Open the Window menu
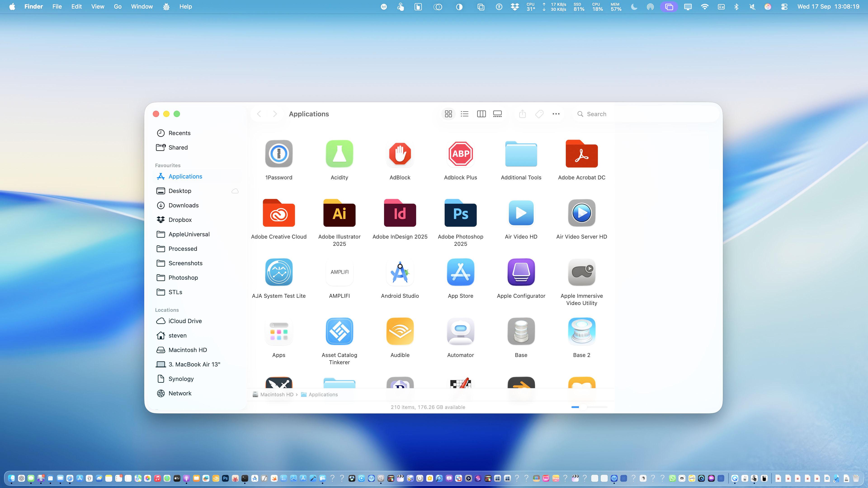Screen dimensions: 868x488 click(142, 7)
